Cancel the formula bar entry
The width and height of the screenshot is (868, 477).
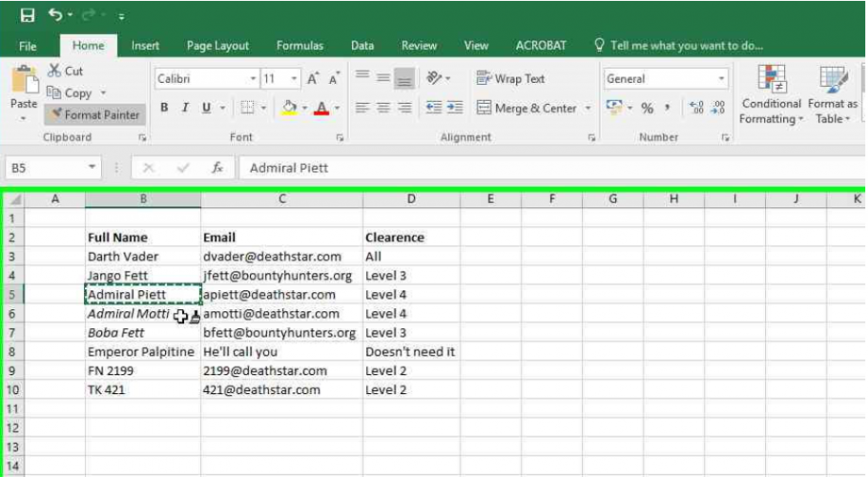148,168
